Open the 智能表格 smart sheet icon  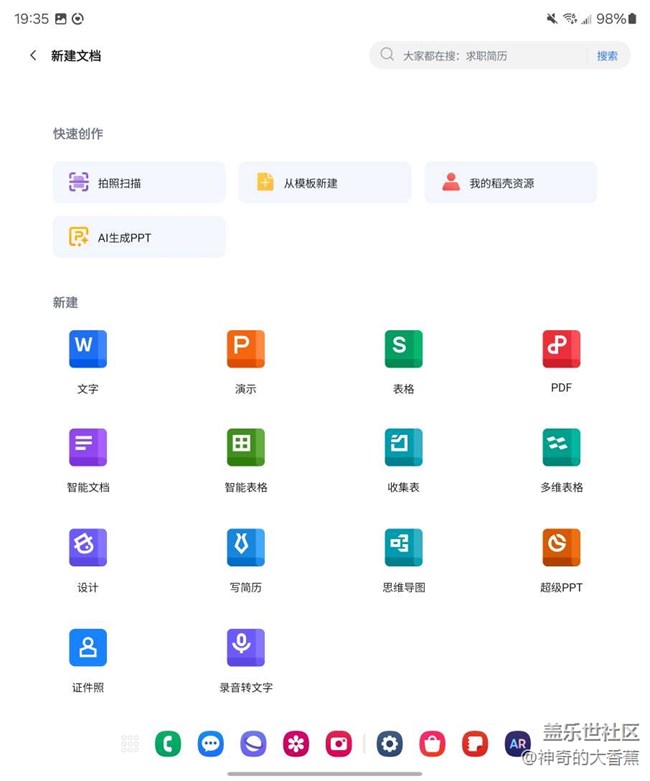click(245, 448)
